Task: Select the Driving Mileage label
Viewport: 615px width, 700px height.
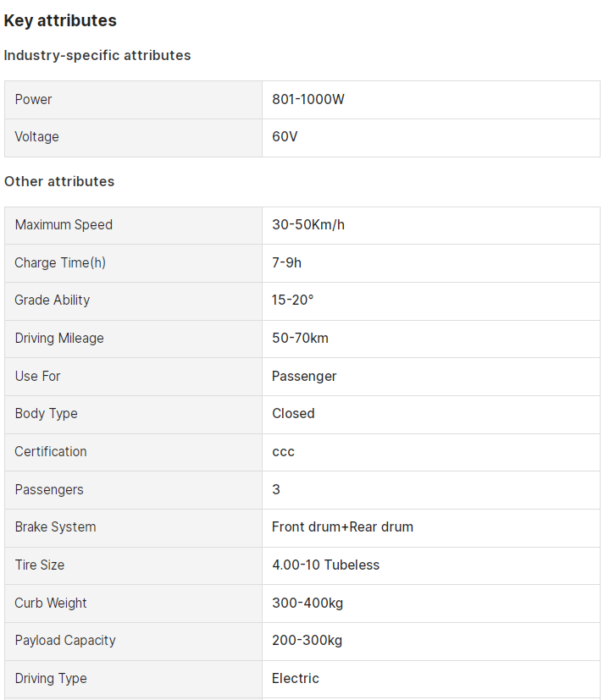Action: (x=59, y=339)
